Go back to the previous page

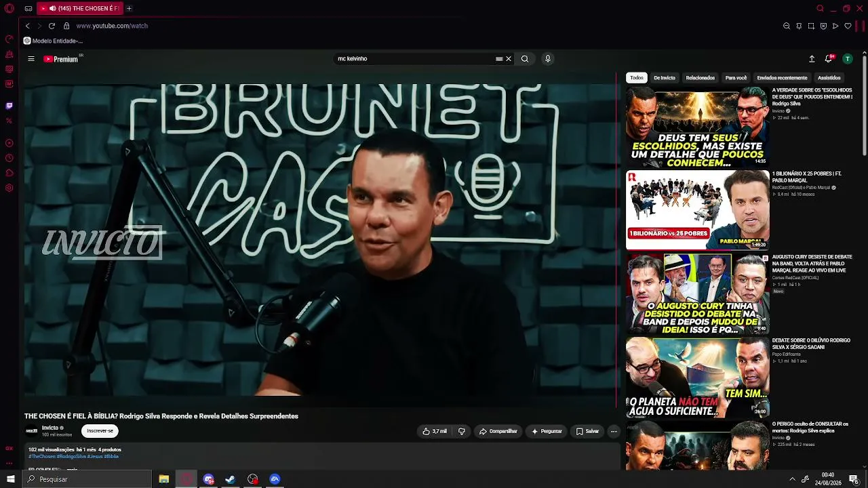28,26
